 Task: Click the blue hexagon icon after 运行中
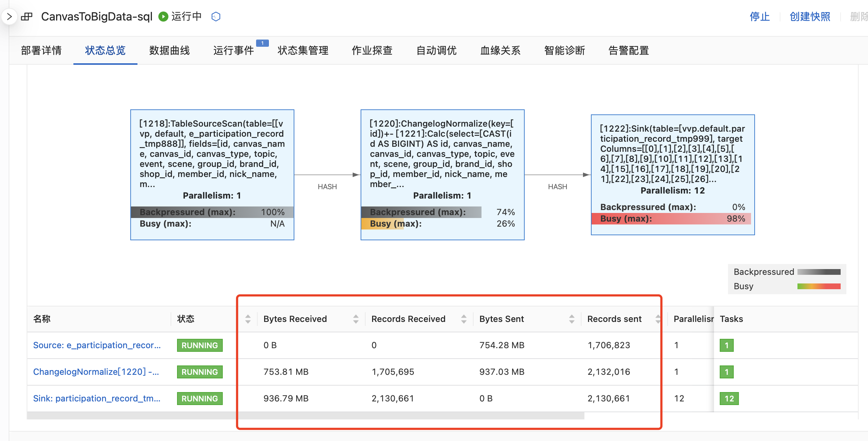click(x=216, y=17)
